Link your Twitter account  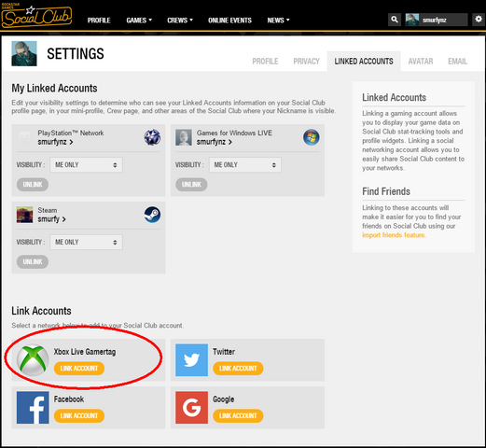pyautogui.click(x=238, y=369)
